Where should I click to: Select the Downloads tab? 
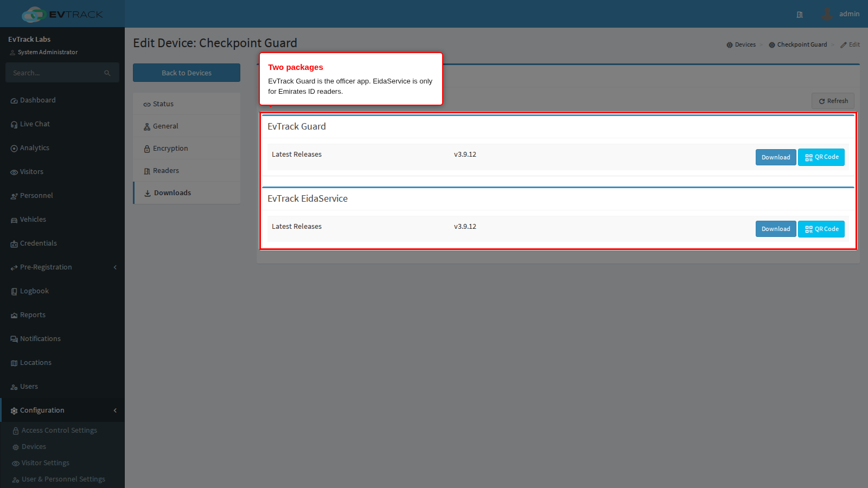tap(187, 193)
